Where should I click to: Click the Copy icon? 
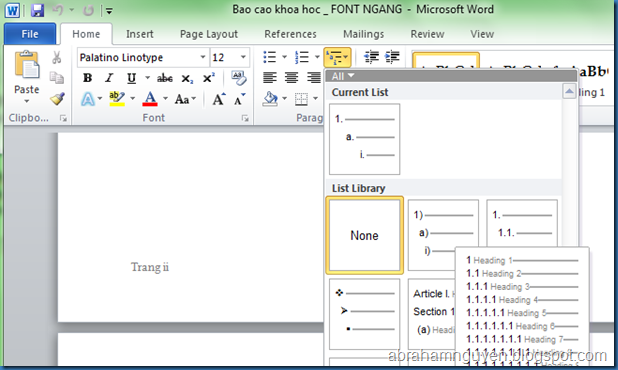click(57, 78)
